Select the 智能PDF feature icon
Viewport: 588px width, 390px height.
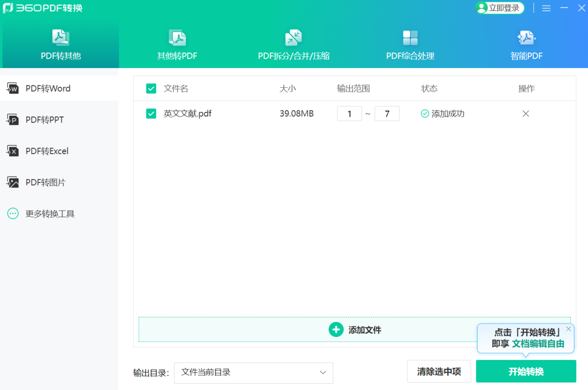point(526,44)
